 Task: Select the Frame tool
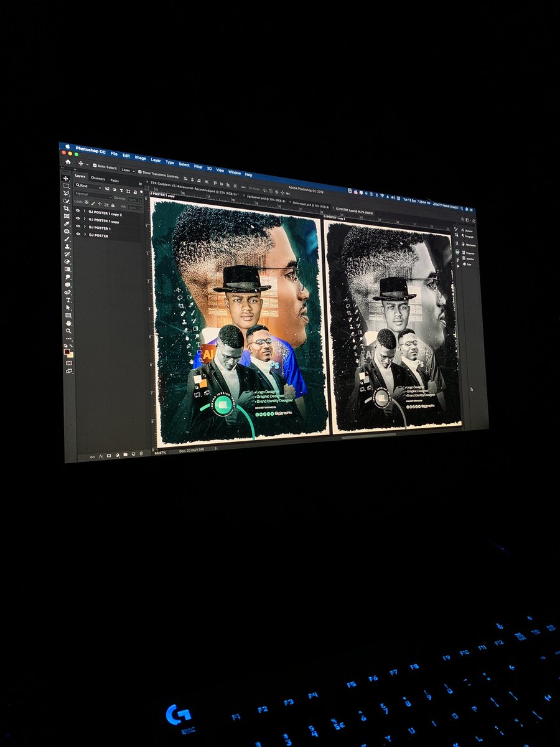click(67, 216)
